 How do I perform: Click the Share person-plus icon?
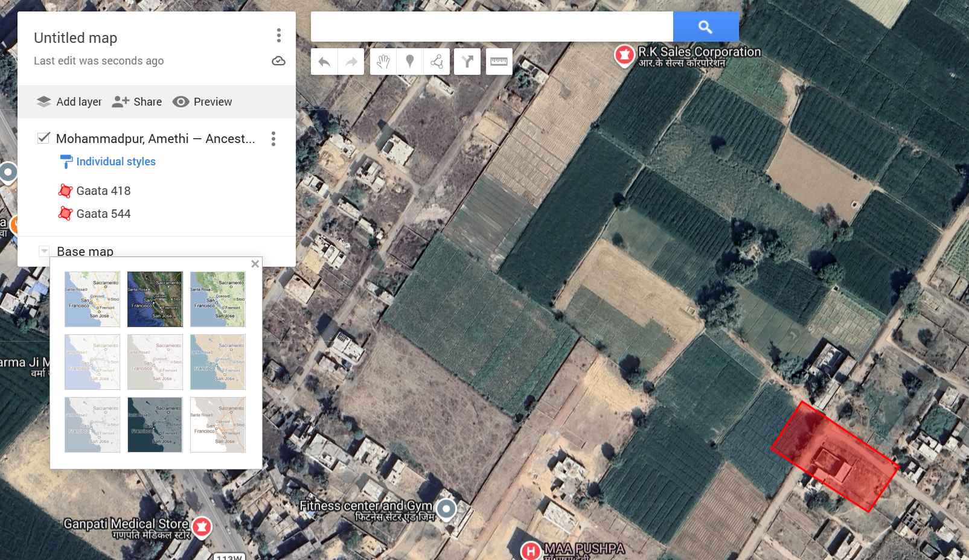pos(120,101)
